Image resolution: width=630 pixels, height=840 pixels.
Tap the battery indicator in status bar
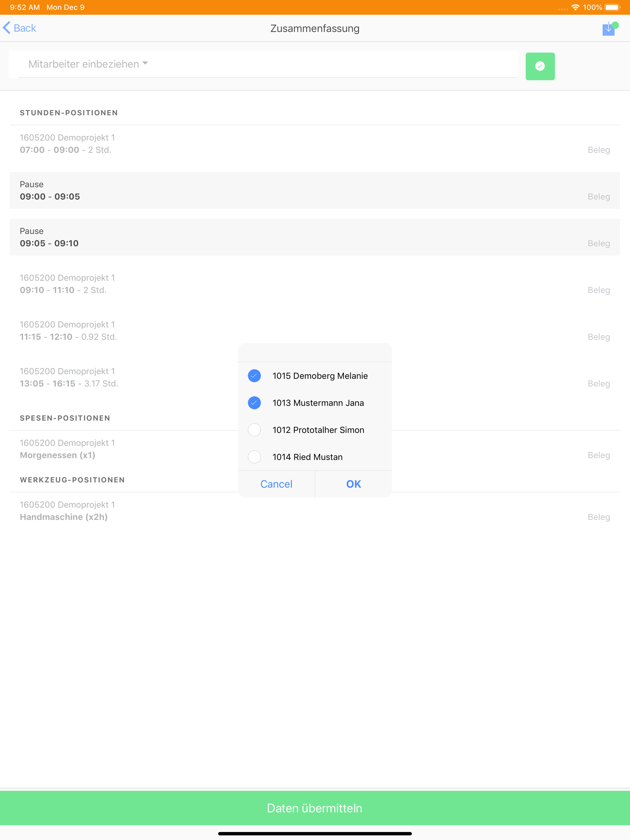pos(612,7)
